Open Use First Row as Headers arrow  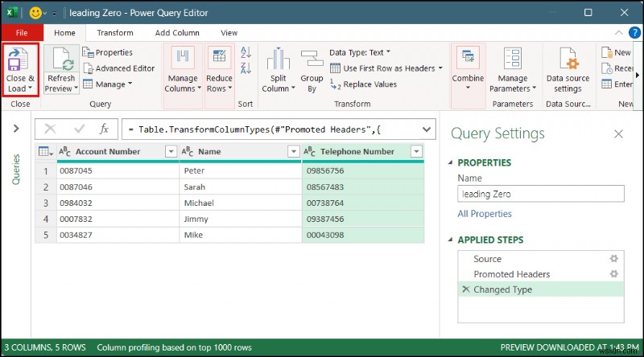[440, 68]
